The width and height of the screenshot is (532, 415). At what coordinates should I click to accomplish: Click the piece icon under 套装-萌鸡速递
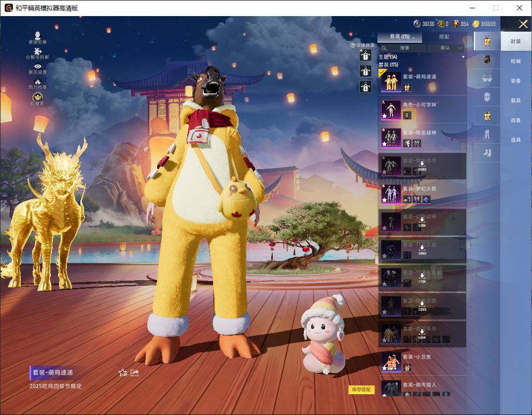[407, 88]
